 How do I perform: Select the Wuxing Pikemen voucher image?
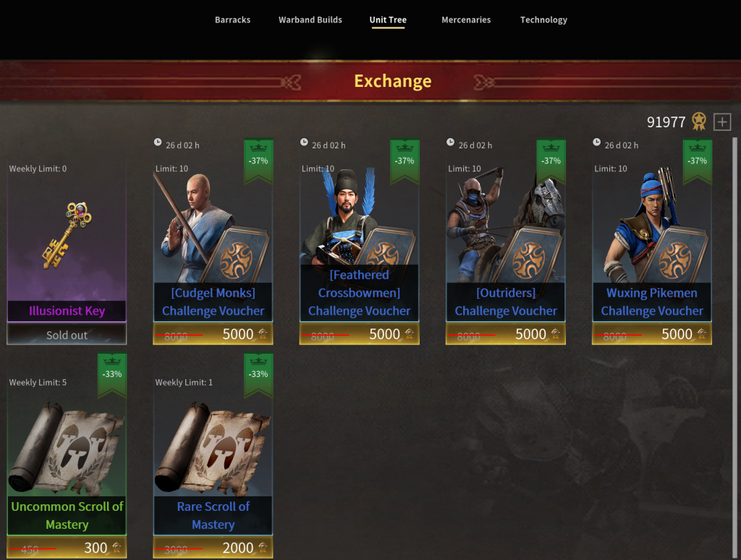pyautogui.click(x=652, y=228)
